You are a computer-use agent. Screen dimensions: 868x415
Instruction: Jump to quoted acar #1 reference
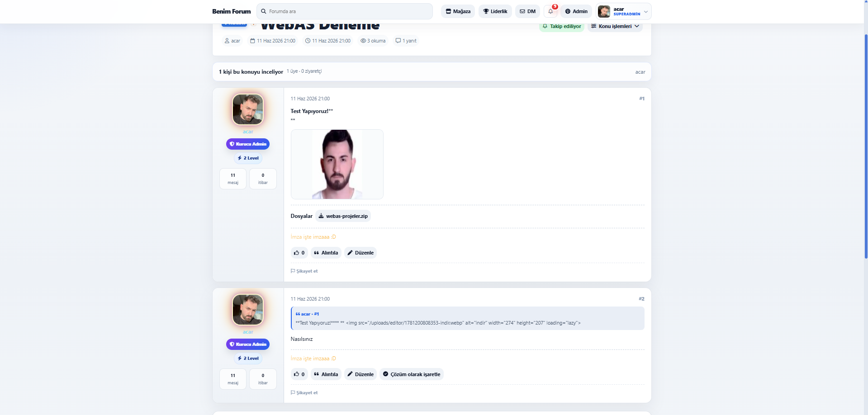click(x=308, y=314)
